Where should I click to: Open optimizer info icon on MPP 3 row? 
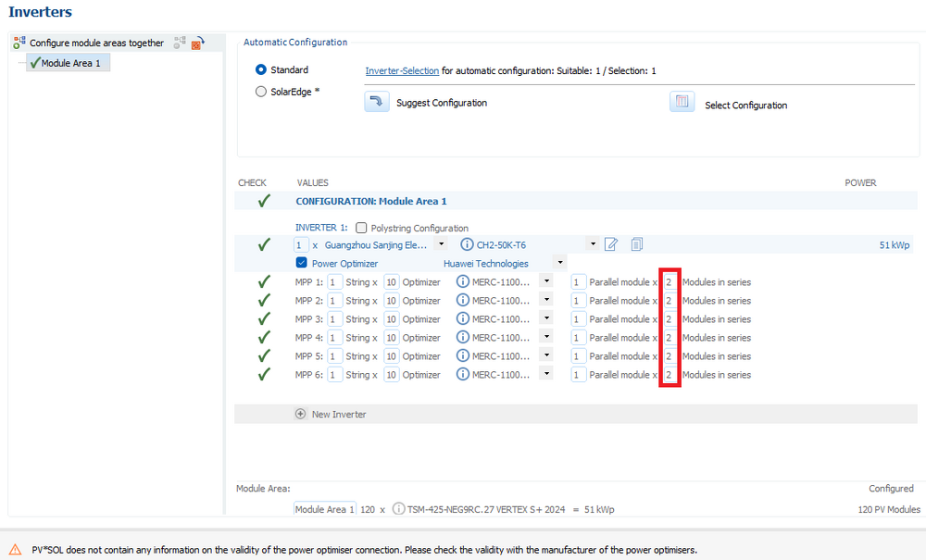pos(463,318)
